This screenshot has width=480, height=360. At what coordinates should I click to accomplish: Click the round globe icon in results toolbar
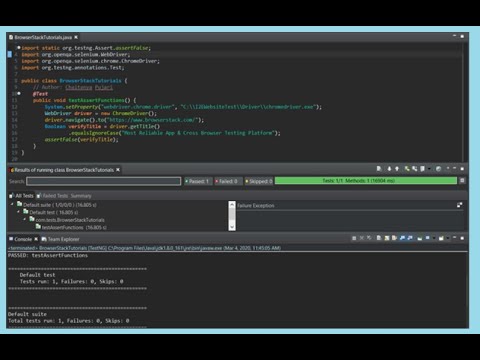[x=438, y=169]
